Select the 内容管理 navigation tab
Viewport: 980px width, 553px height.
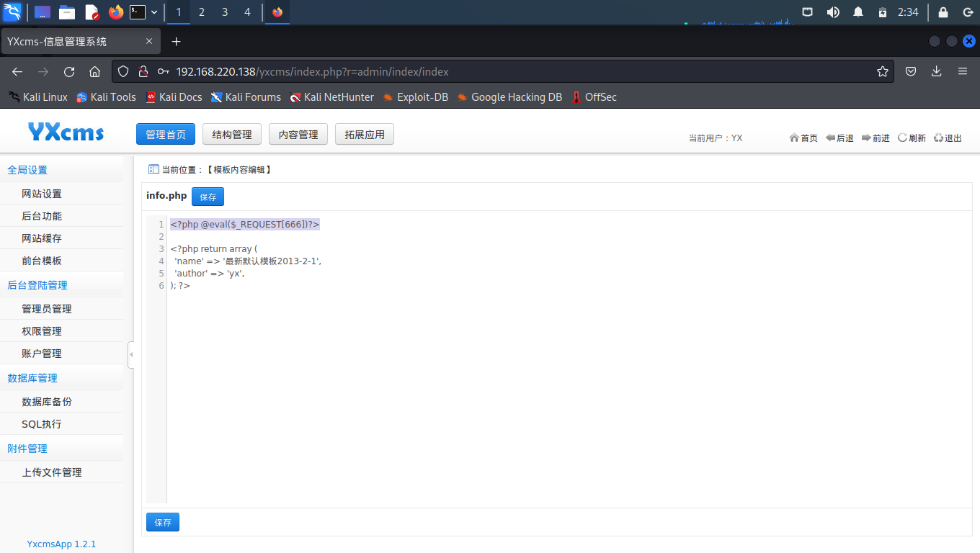(x=298, y=135)
